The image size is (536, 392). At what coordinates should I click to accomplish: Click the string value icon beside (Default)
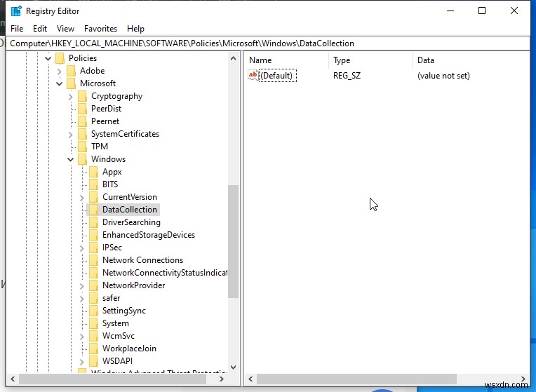click(x=253, y=76)
